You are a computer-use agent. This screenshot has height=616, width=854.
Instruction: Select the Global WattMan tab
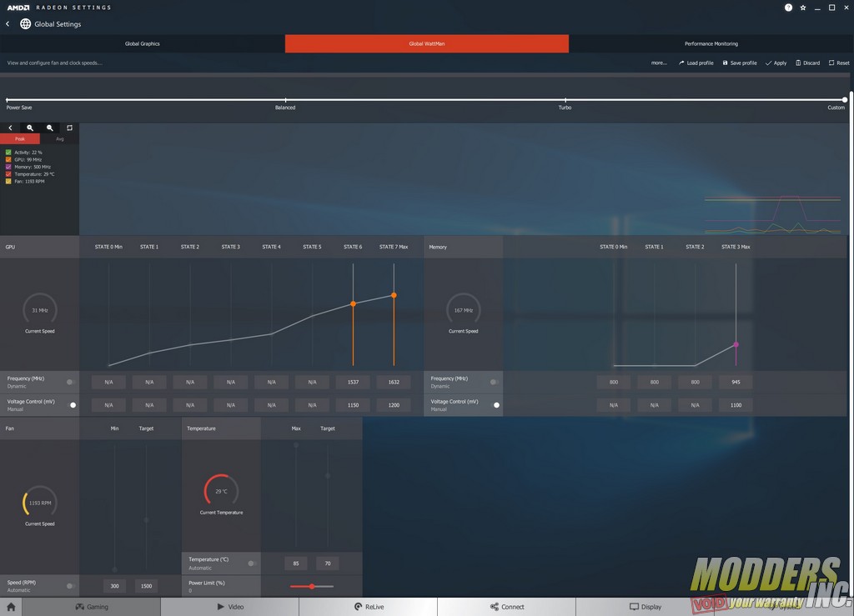coord(426,43)
